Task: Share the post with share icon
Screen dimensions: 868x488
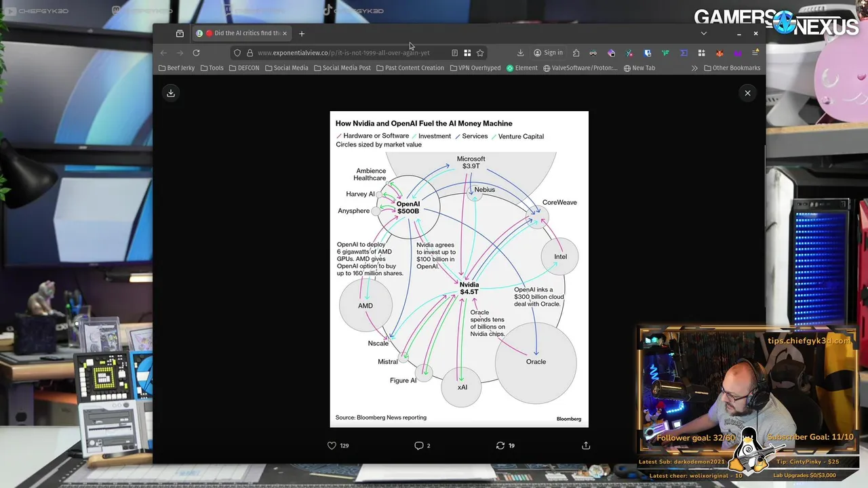Action: point(586,445)
